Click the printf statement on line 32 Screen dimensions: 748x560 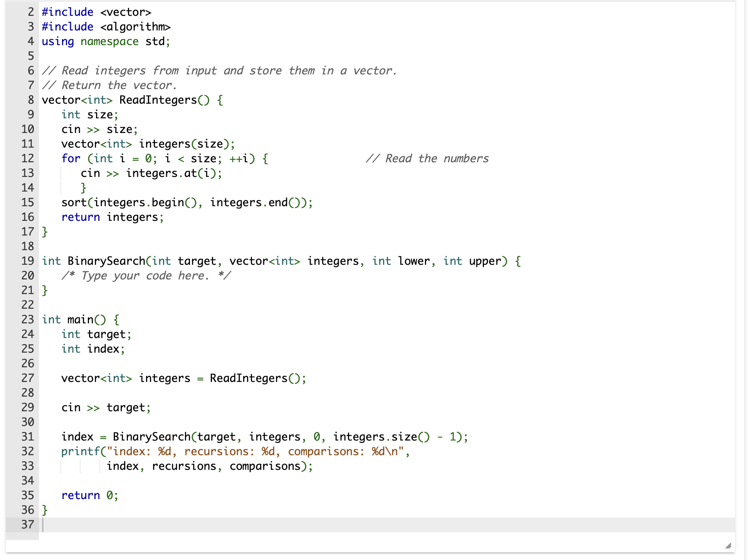click(235, 451)
